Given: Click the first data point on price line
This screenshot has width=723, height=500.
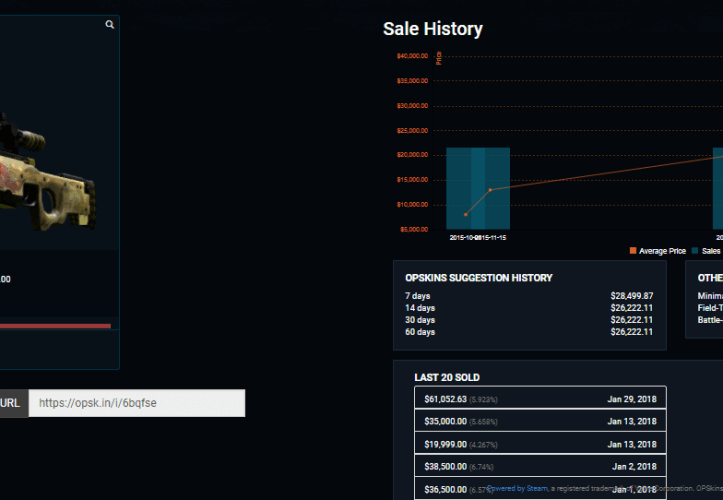Looking at the screenshot, I should click(466, 214).
